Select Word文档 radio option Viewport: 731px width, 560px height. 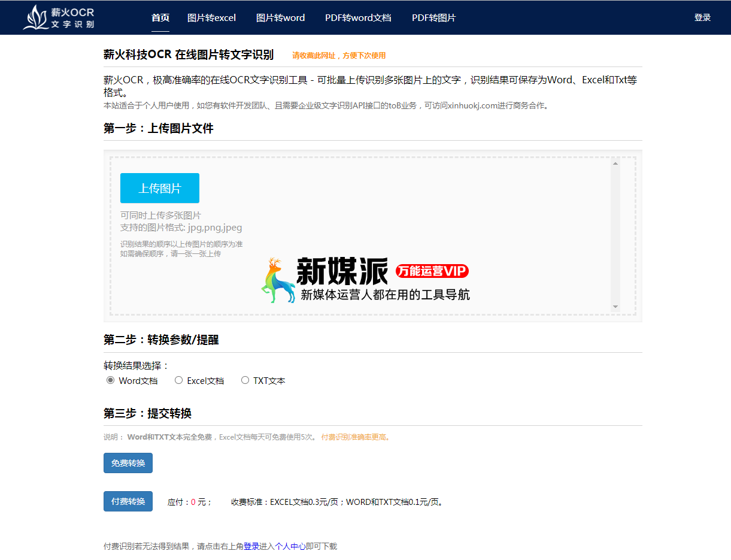pyautogui.click(x=110, y=380)
